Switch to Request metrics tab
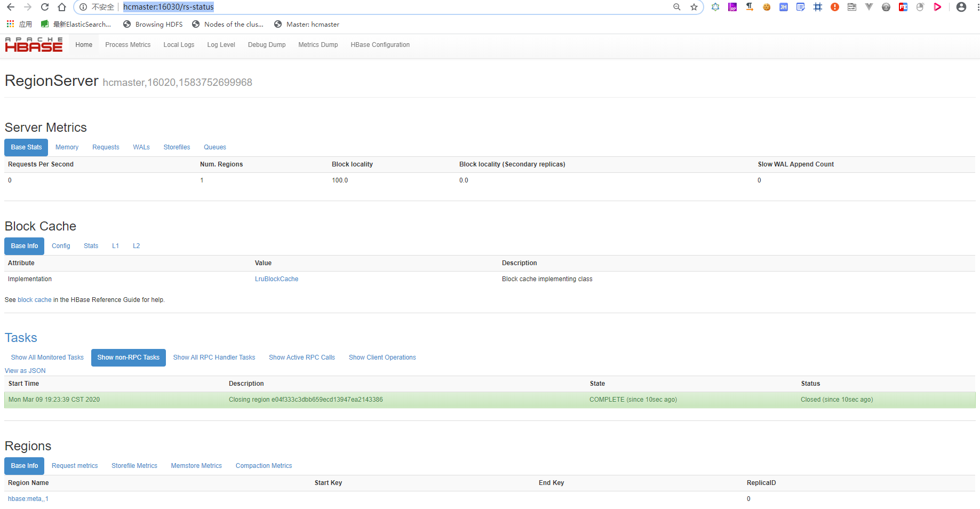Image resolution: width=980 pixels, height=509 pixels. coord(75,466)
